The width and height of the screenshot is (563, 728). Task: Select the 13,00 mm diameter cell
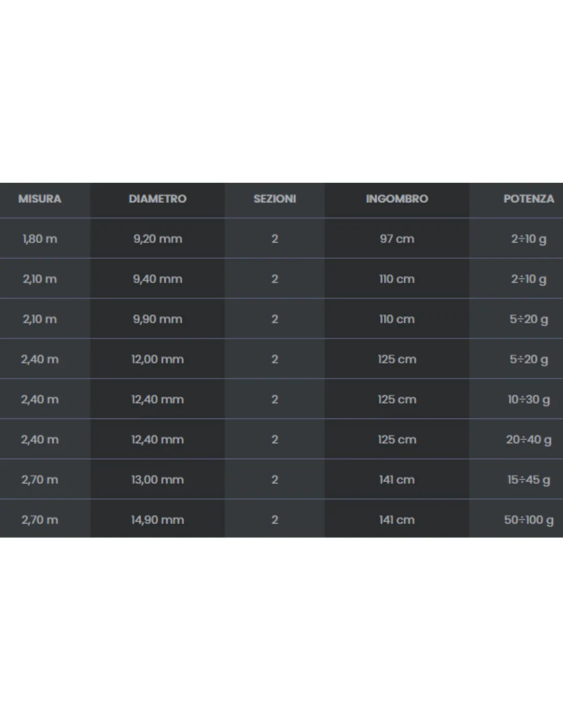pyautogui.click(x=158, y=480)
